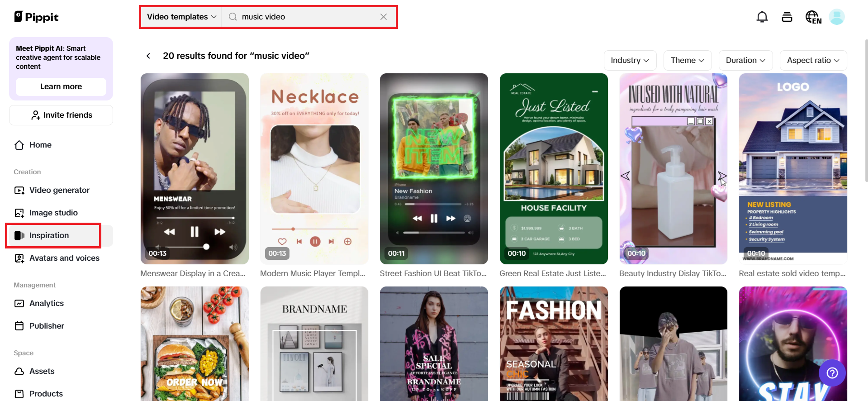Click the Pippit logo
Screen dimensions: 868x401
coord(37,17)
